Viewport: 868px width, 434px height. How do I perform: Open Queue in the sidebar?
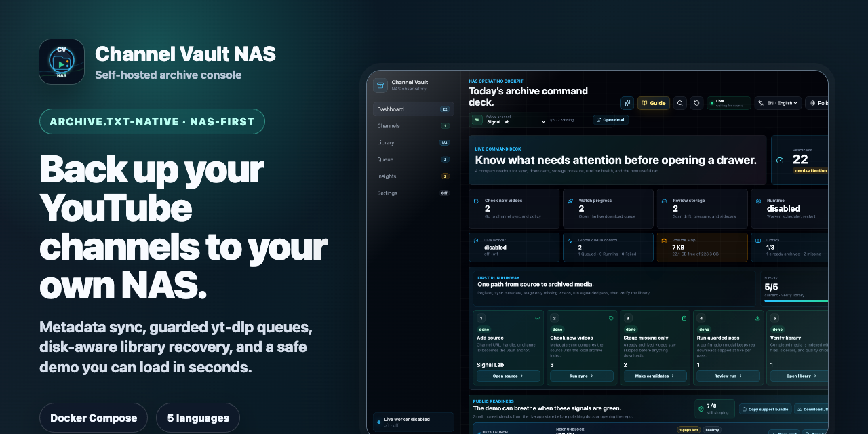[414, 159]
